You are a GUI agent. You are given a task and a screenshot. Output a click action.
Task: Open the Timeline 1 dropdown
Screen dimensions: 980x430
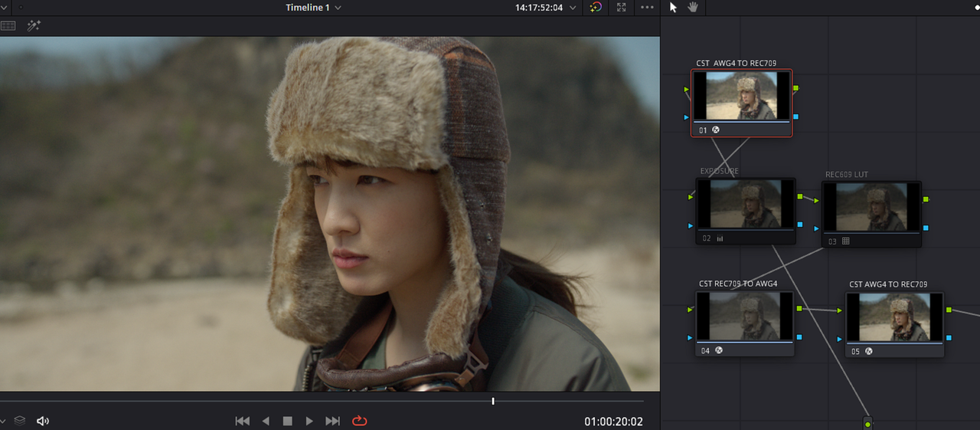[x=313, y=8]
